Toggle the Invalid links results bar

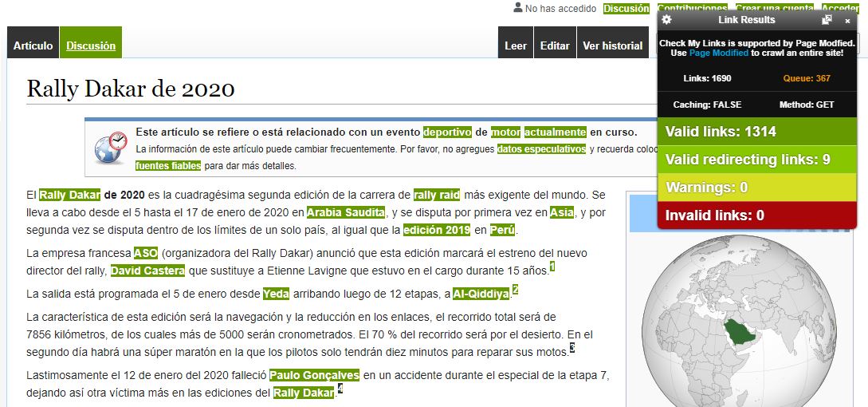[x=761, y=215]
